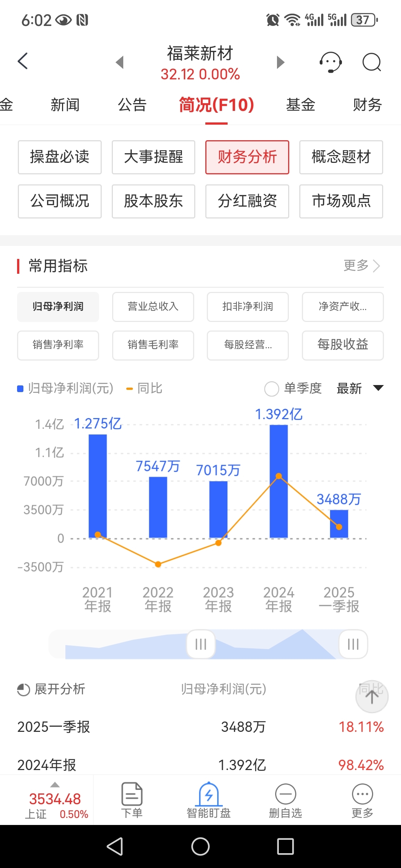Tap the 7015万 bar for 2023
The height and width of the screenshot is (868, 401).
(218, 509)
